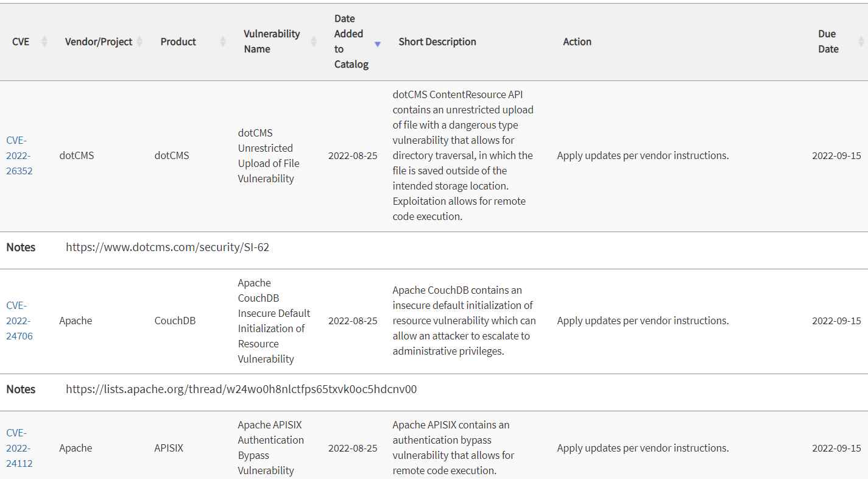This screenshot has height=479, width=868.
Task: Sort by Due Date column arrows
Action: [x=861, y=41]
